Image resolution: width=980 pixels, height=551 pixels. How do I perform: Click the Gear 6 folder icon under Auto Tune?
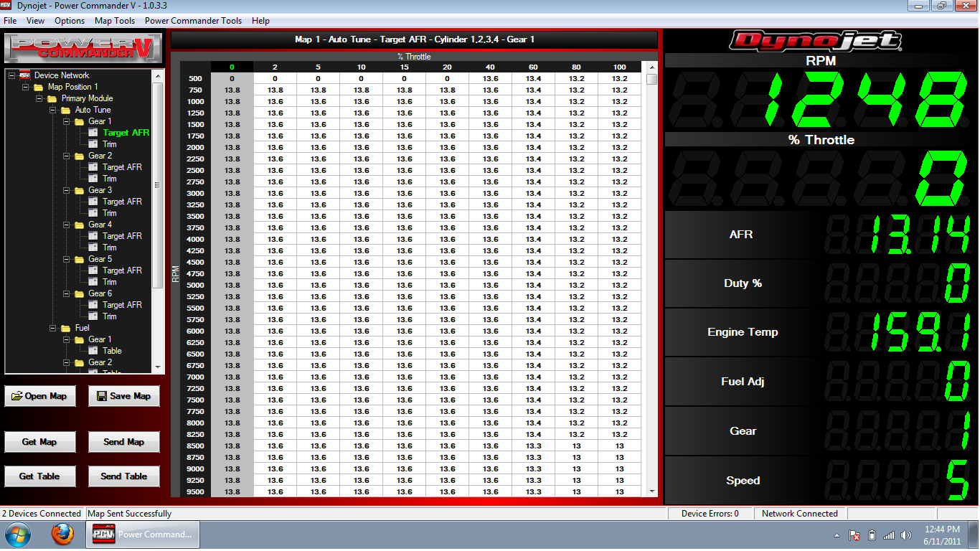click(79, 293)
